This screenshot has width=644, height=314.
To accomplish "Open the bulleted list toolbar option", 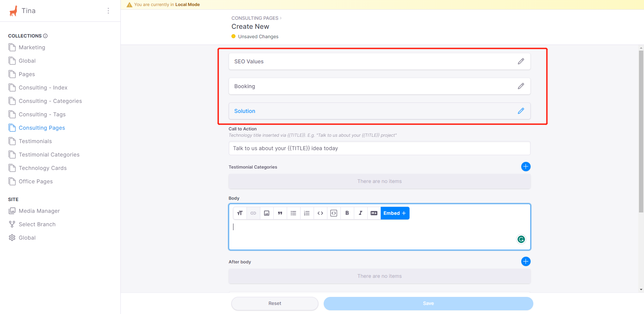I will pos(293,213).
